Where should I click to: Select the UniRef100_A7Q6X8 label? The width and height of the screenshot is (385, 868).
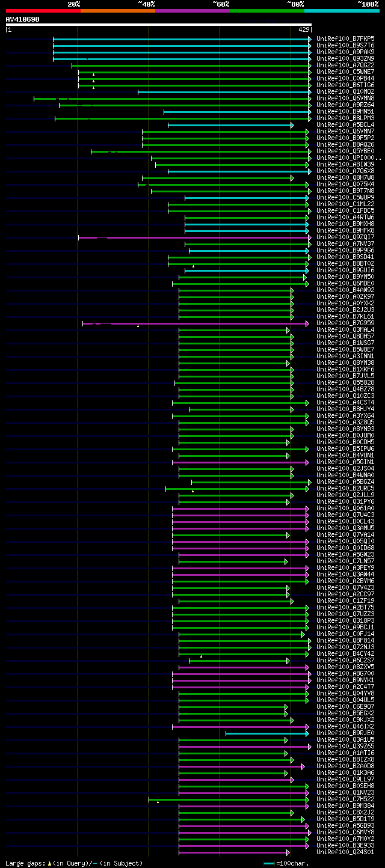[345, 171]
